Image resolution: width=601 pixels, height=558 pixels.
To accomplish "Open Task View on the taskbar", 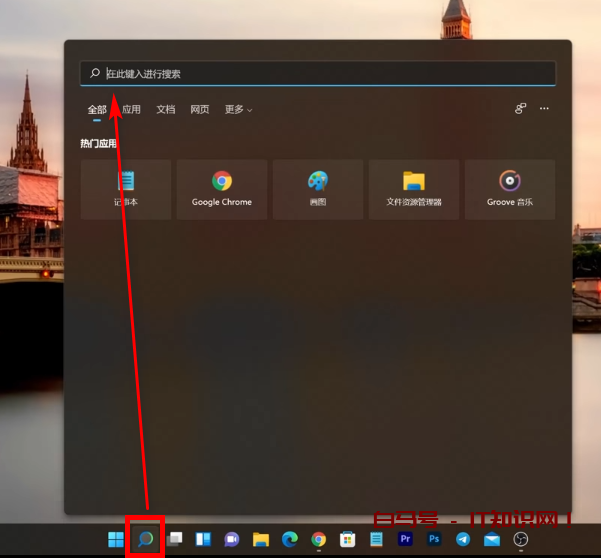I will (174, 539).
